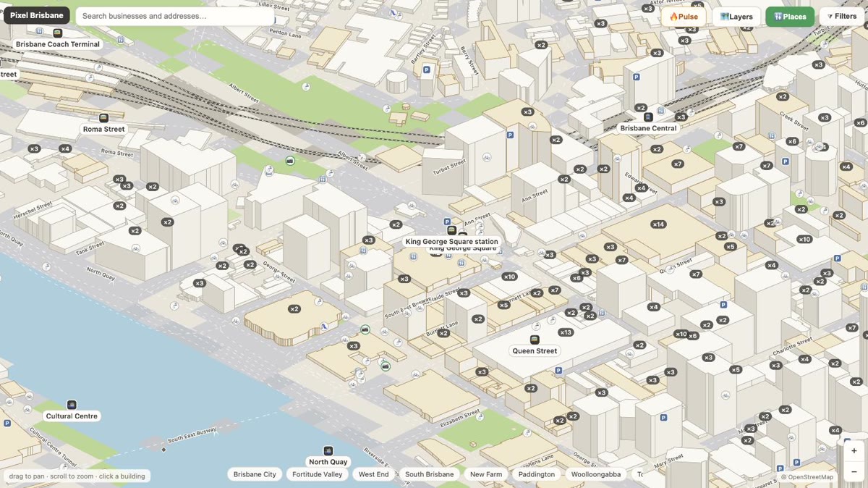Screen dimensions: 868x488
Task: Click the King George Square station label
Action: click(451, 241)
